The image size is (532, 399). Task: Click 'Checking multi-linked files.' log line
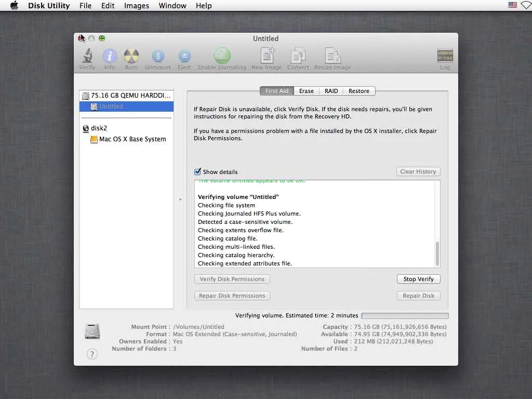pyautogui.click(x=236, y=247)
